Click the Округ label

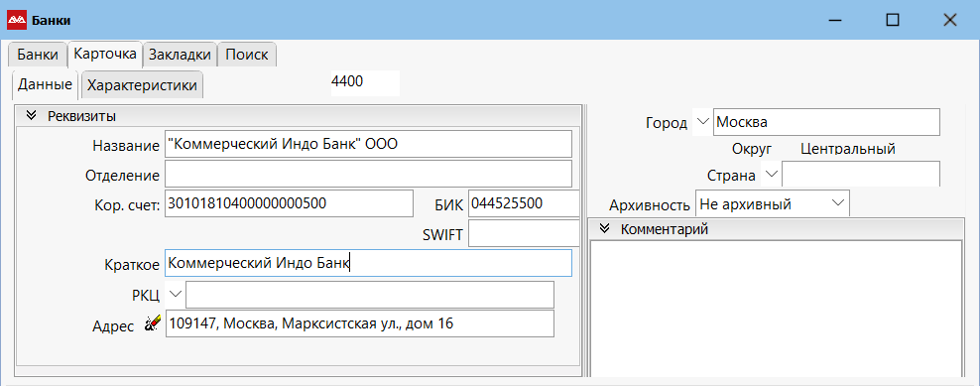point(752,149)
